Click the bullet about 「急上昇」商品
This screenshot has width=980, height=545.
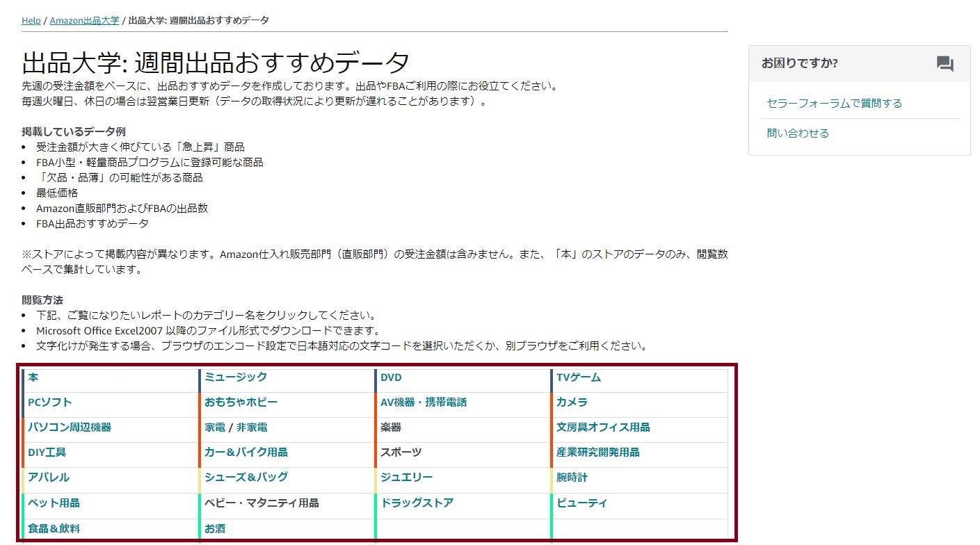pyautogui.click(x=140, y=147)
